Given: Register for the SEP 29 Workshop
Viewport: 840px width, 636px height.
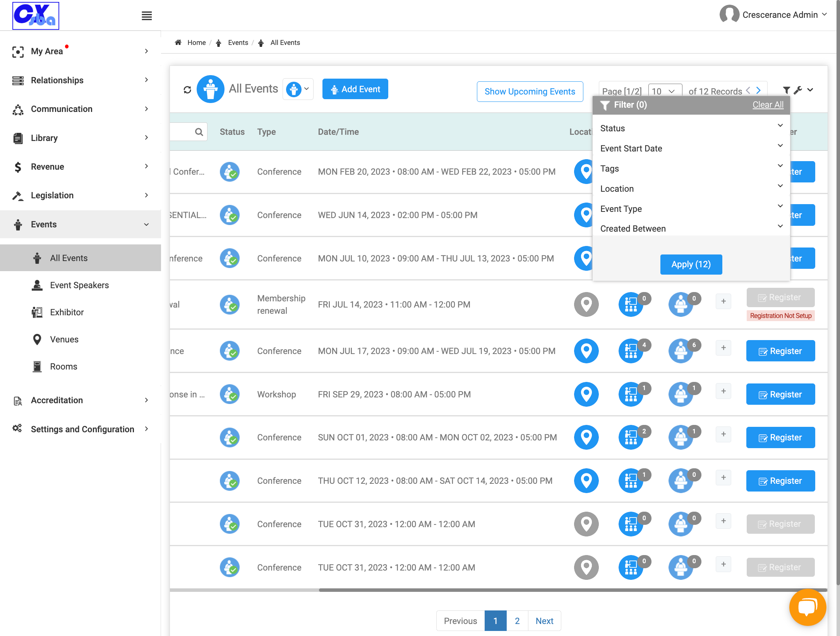Looking at the screenshot, I should pos(780,394).
